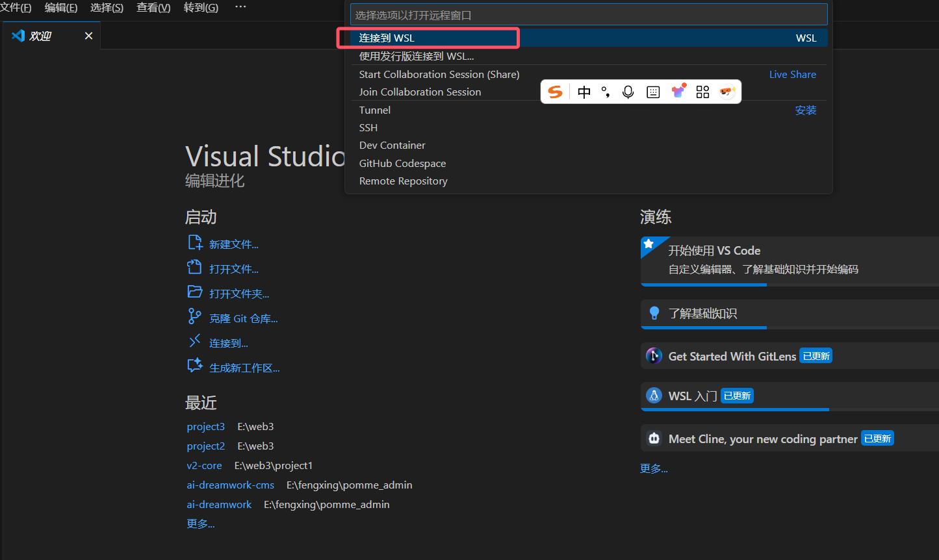Open Get Started With GitLens walkthrough
This screenshot has width=939, height=560.
tap(790, 356)
